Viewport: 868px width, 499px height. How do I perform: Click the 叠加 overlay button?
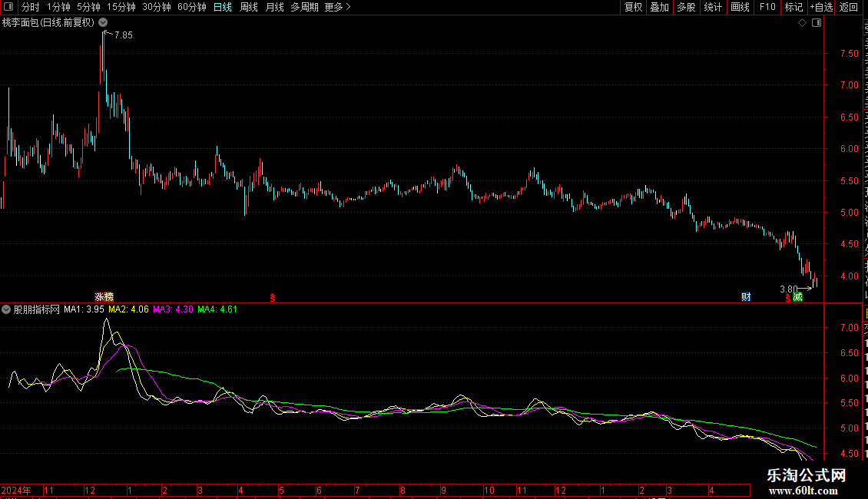[660, 7]
